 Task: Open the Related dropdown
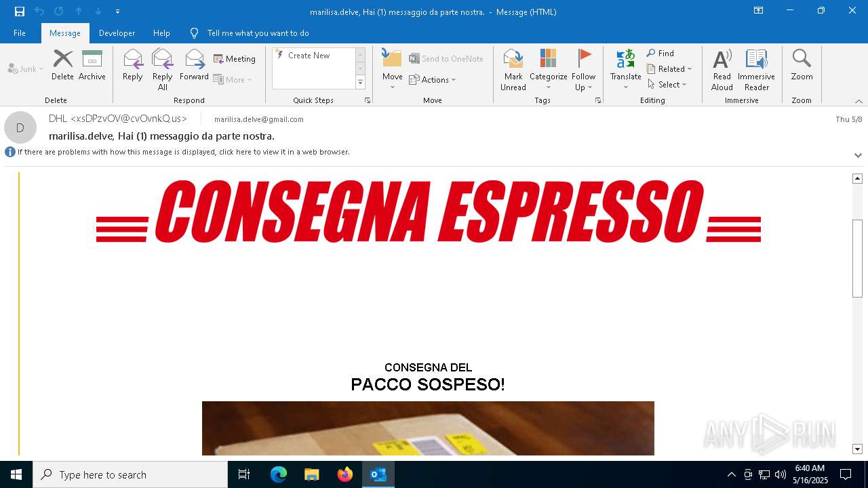[x=669, y=69]
